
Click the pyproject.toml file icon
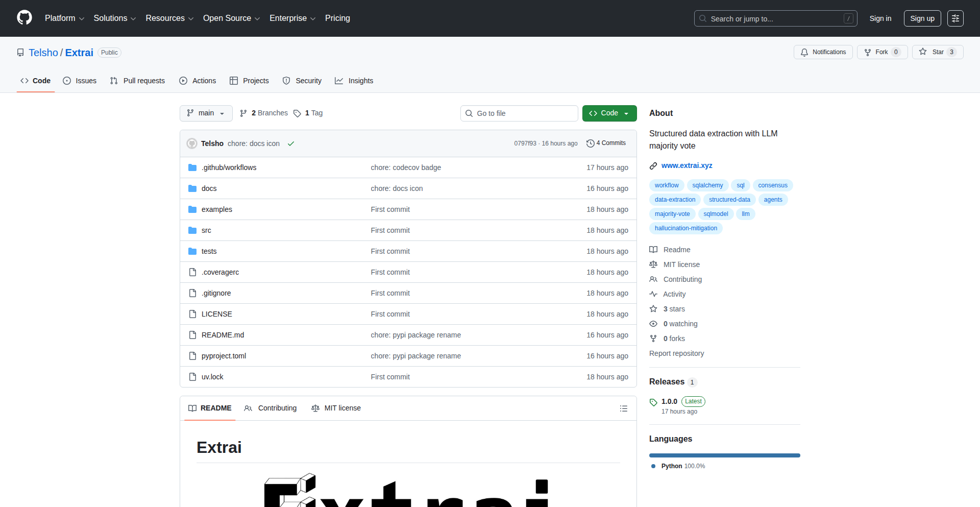coord(192,356)
